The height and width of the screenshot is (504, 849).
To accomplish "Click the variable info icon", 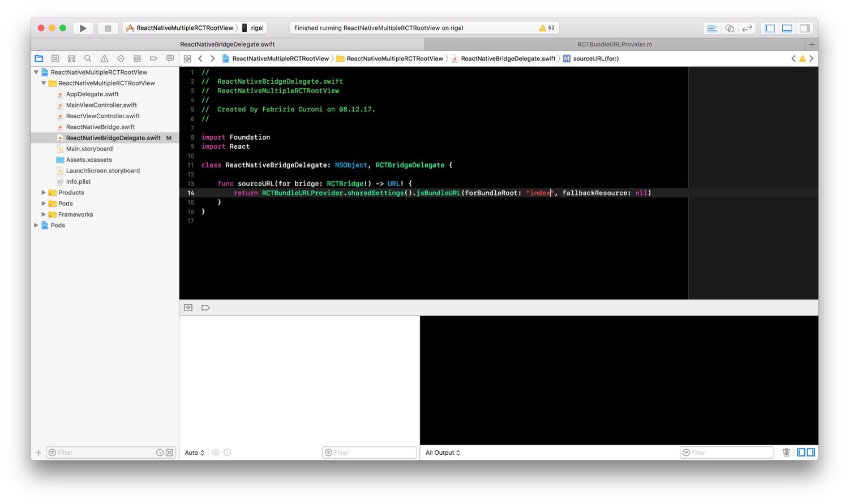I will tap(228, 453).
